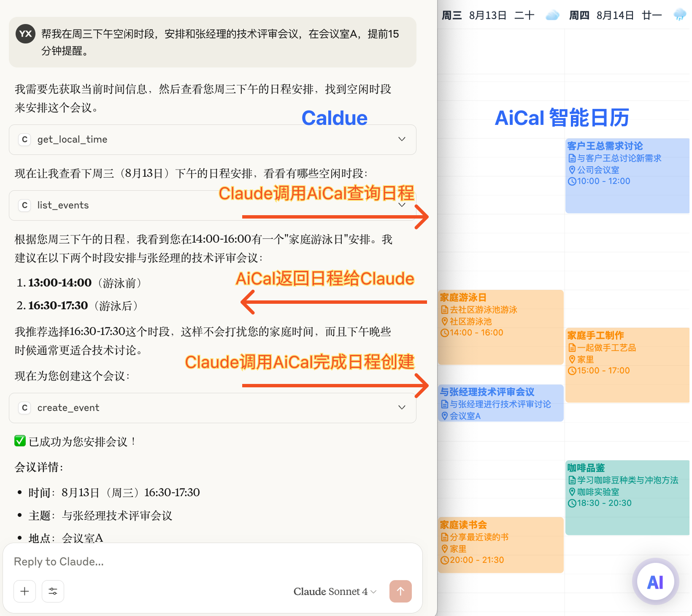Open the 家庭读书会 evening event
Image resolution: width=692 pixels, height=616 pixels.
[500, 544]
